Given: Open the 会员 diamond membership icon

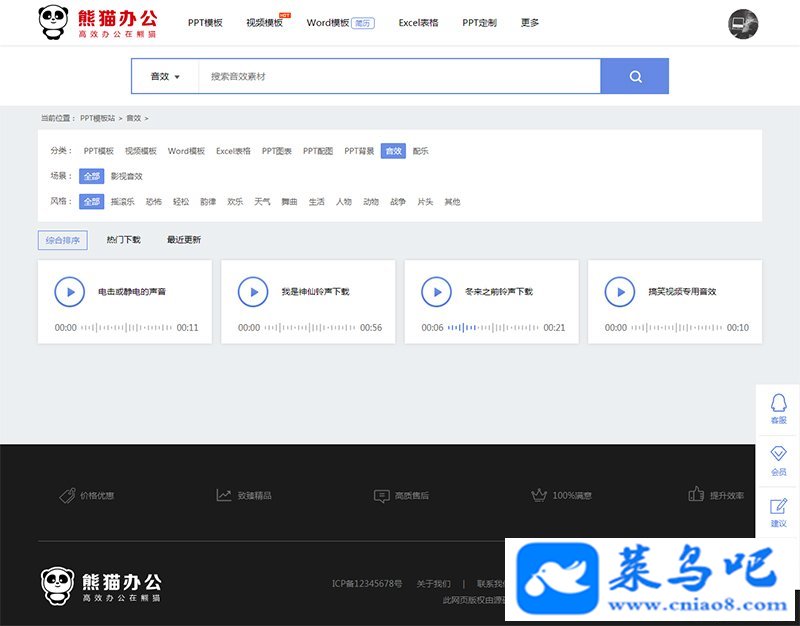Looking at the screenshot, I should (x=779, y=461).
